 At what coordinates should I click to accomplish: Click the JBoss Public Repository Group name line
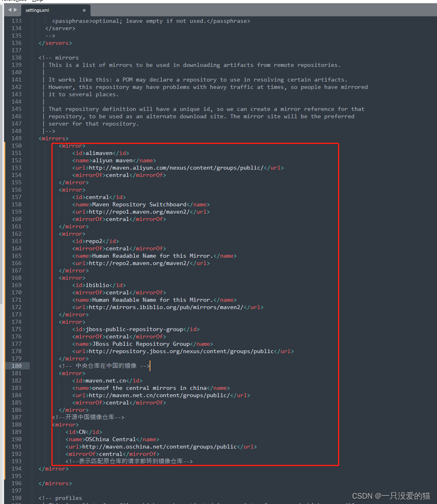pyautogui.click(x=143, y=344)
